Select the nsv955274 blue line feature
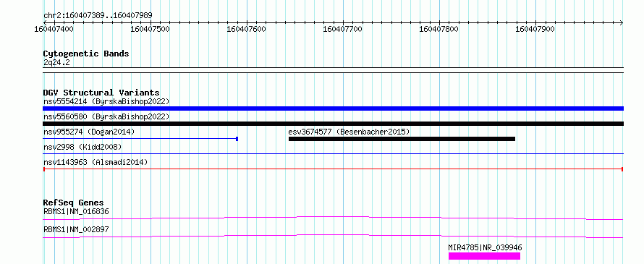This screenshot has width=644, height=264. point(140,139)
